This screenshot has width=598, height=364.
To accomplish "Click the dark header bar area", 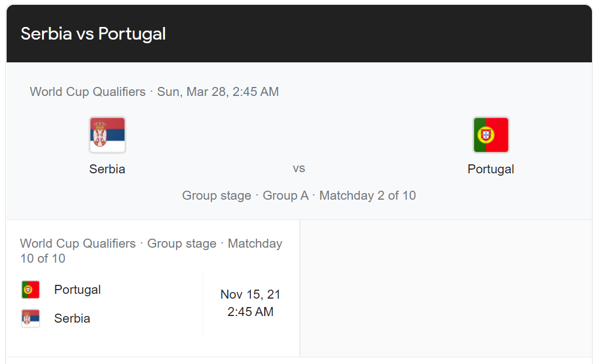I will pyautogui.click(x=299, y=34).
